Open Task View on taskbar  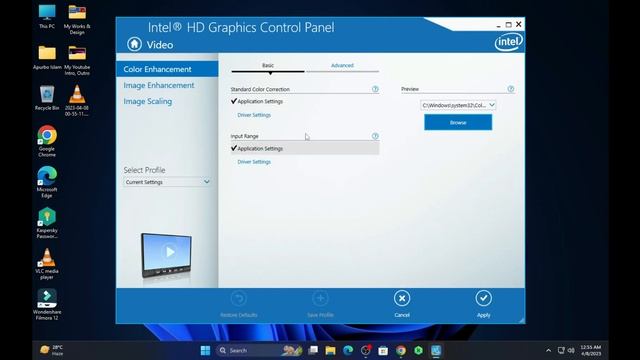(313, 350)
